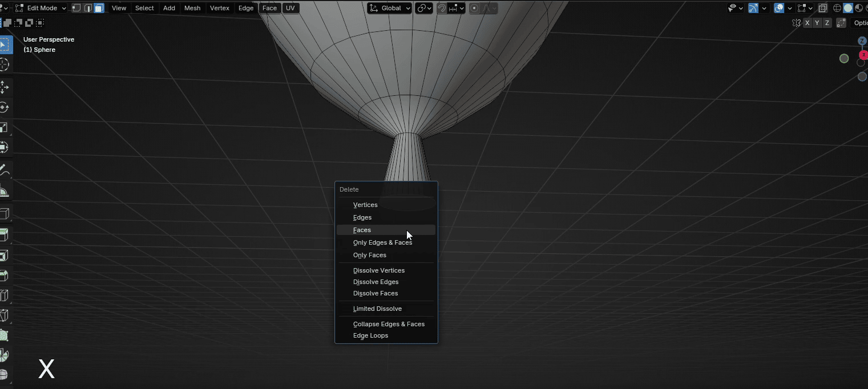Image resolution: width=868 pixels, height=389 pixels.
Task: Choose the Measure tool
Action: 5,192
